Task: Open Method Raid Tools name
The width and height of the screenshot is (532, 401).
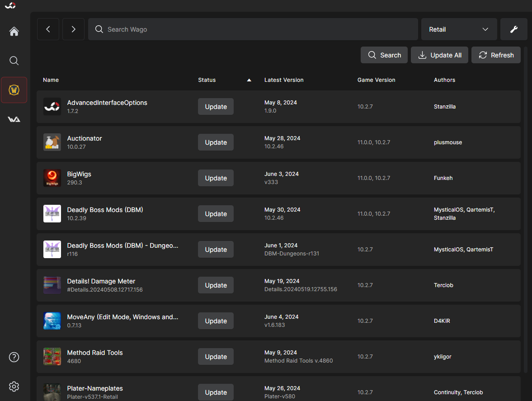Action: [95, 353]
